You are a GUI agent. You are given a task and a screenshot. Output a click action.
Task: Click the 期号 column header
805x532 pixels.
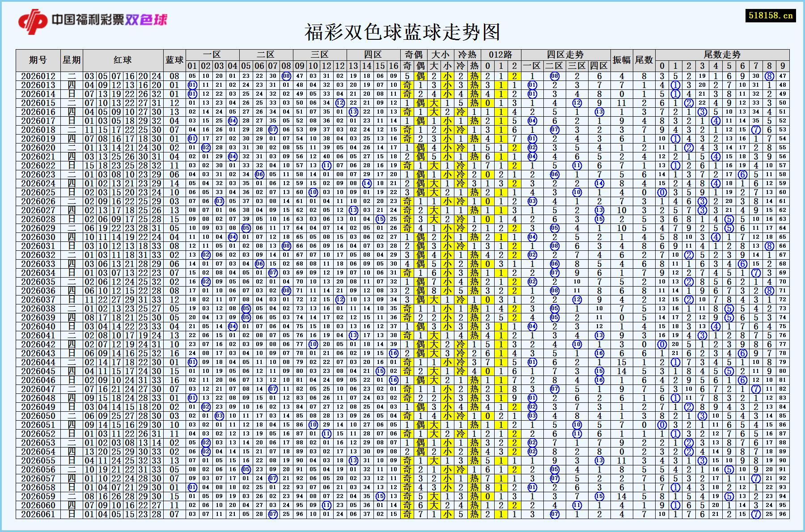click(38, 60)
